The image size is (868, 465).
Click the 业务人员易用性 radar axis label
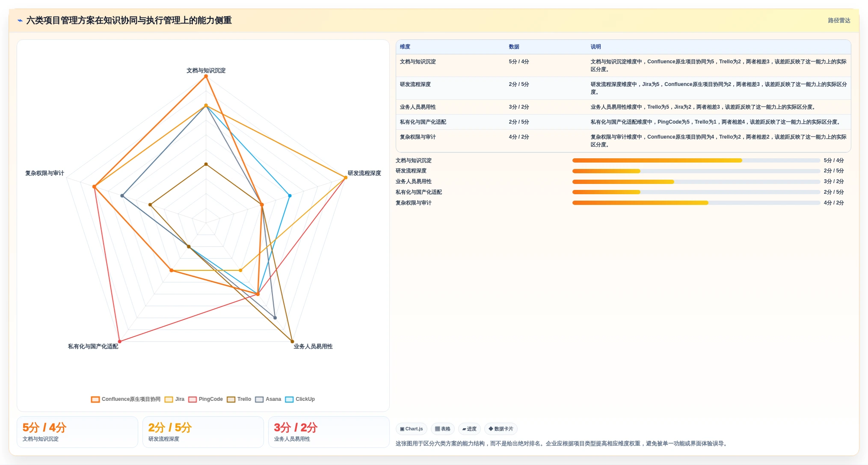coord(313,347)
